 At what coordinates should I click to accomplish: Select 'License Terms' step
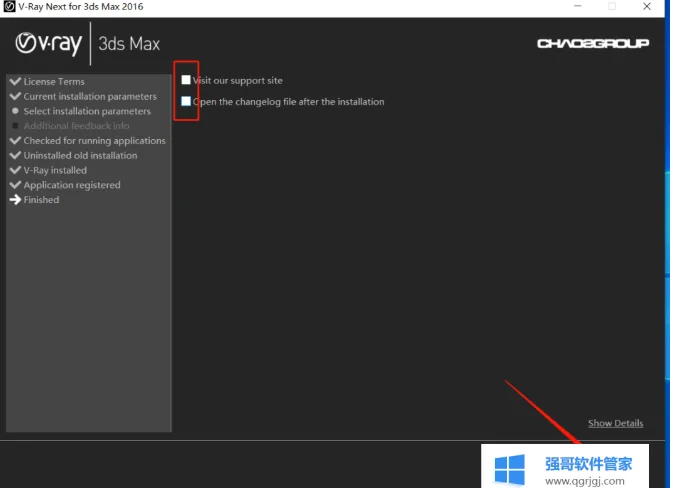click(x=54, y=82)
